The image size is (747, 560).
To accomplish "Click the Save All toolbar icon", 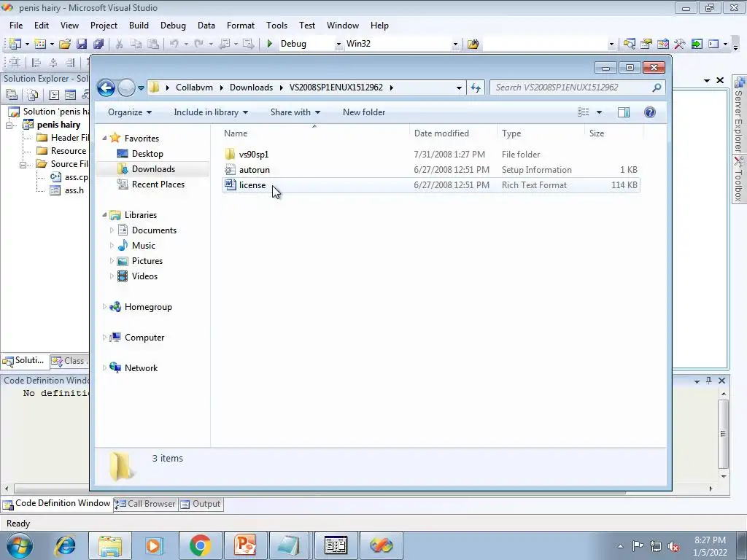I will coord(98,44).
